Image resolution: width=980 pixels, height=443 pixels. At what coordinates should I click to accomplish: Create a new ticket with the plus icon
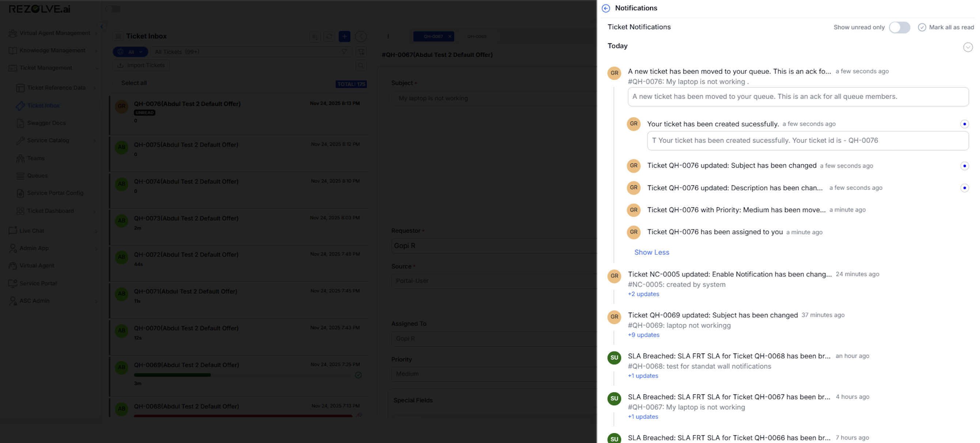(344, 36)
